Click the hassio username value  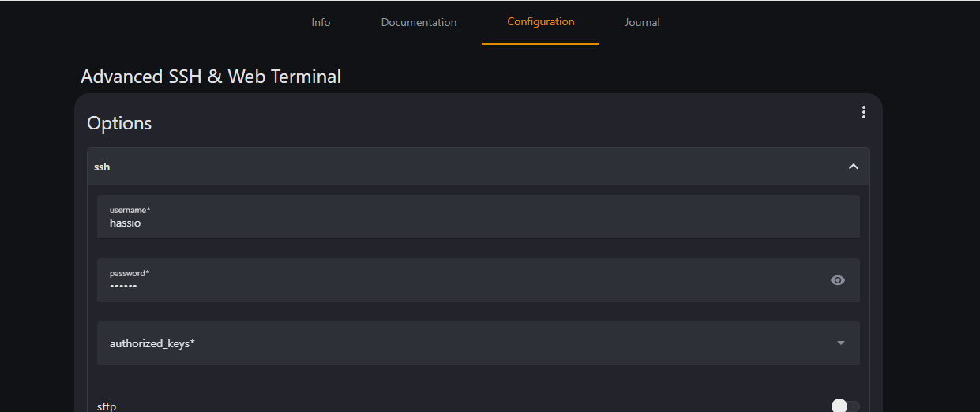click(125, 223)
